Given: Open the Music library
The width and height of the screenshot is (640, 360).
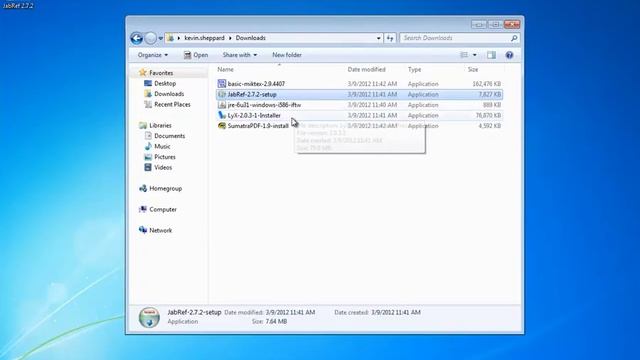Looking at the screenshot, I should coord(162,147).
